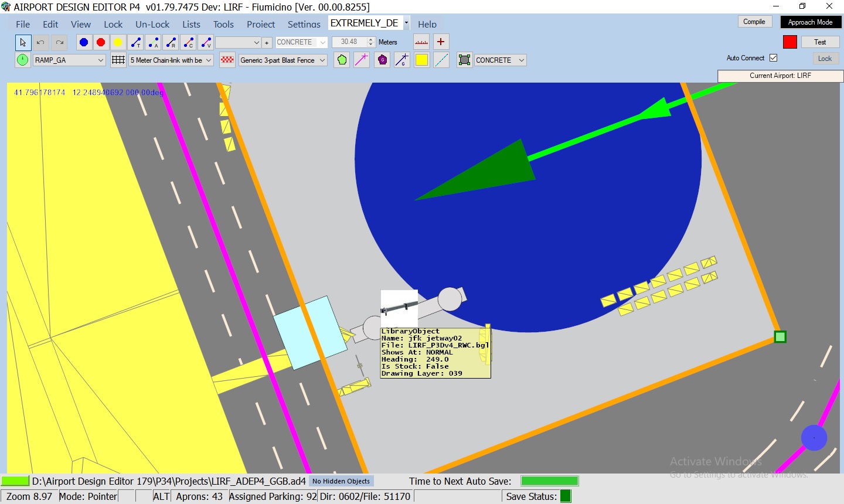This screenshot has height=504, width=844.
Task: Select the pointer arrow tool
Action: click(x=23, y=42)
